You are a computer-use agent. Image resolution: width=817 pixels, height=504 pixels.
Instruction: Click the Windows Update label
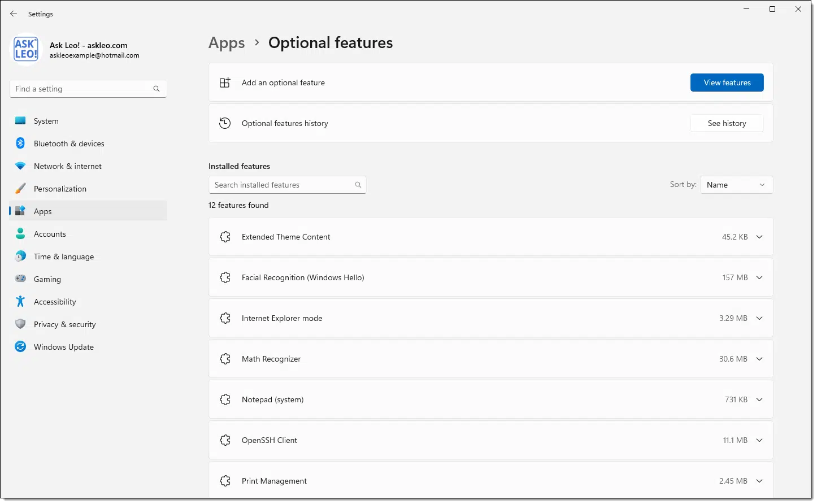[64, 347]
